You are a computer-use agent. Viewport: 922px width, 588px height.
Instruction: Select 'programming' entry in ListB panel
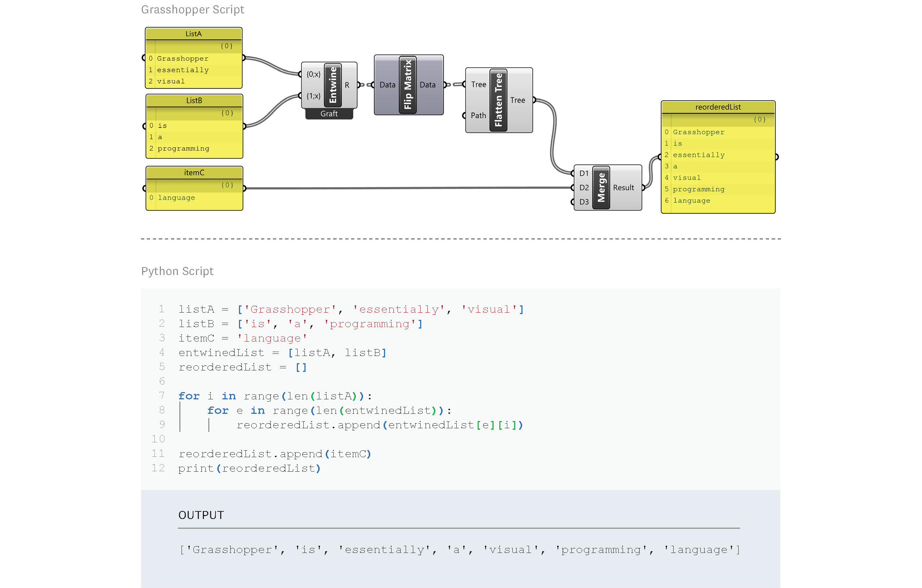[x=183, y=149]
